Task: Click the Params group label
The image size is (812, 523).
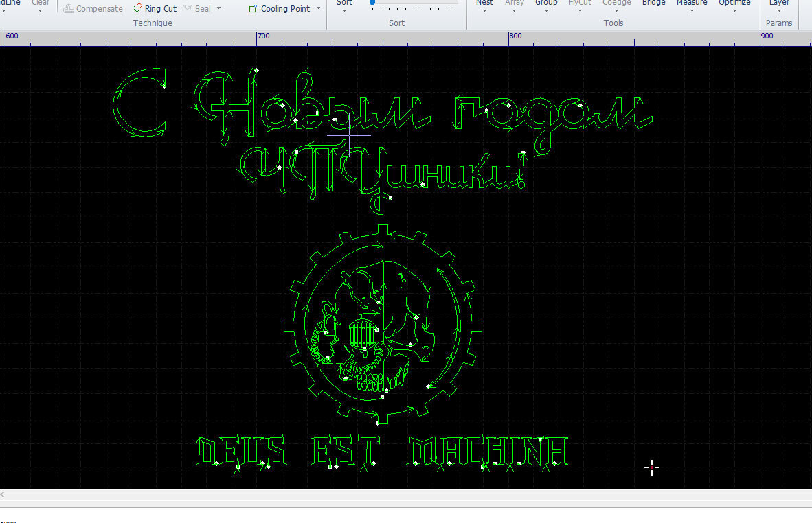Action: [x=779, y=23]
